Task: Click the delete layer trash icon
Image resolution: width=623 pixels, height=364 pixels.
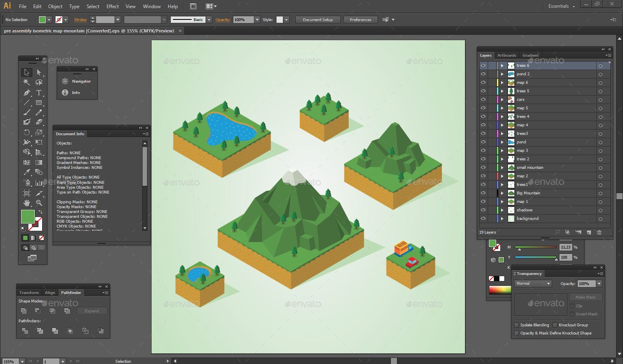Action: (x=600, y=232)
